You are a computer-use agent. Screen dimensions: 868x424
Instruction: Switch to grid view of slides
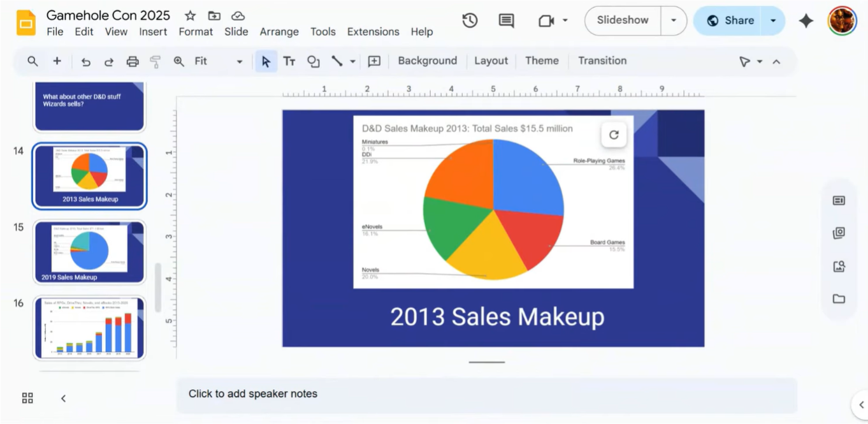click(x=27, y=398)
